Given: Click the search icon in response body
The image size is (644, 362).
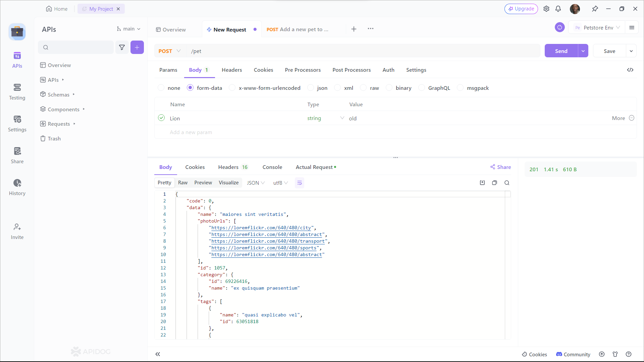Looking at the screenshot, I should (507, 183).
